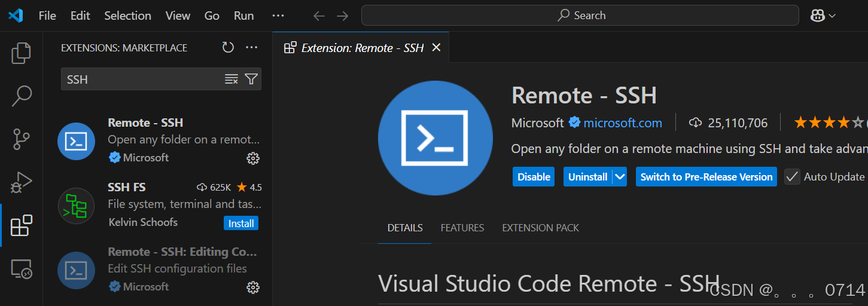Navigate forward with the right arrow
The height and width of the screenshot is (306, 868).
pyautogui.click(x=342, y=16)
